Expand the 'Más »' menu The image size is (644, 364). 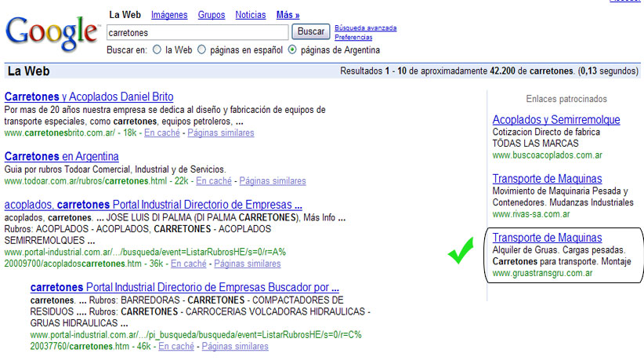pyautogui.click(x=288, y=15)
